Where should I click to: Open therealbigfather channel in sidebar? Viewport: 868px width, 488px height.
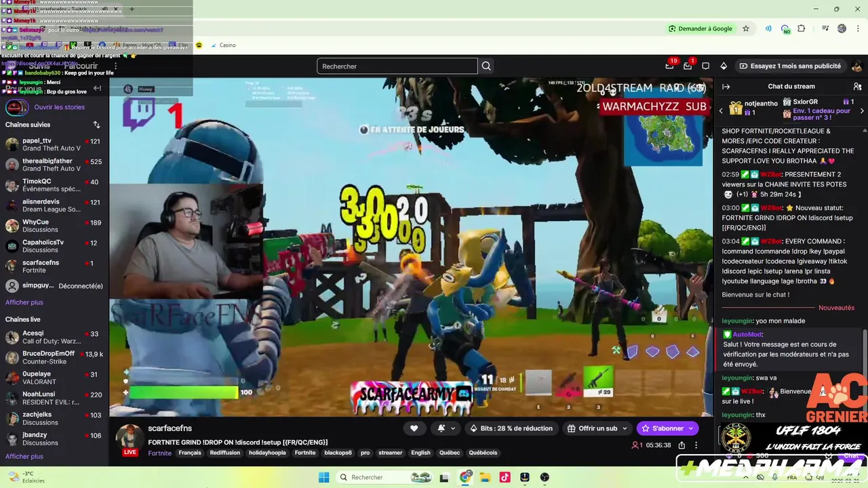pyautogui.click(x=54, y=165)
